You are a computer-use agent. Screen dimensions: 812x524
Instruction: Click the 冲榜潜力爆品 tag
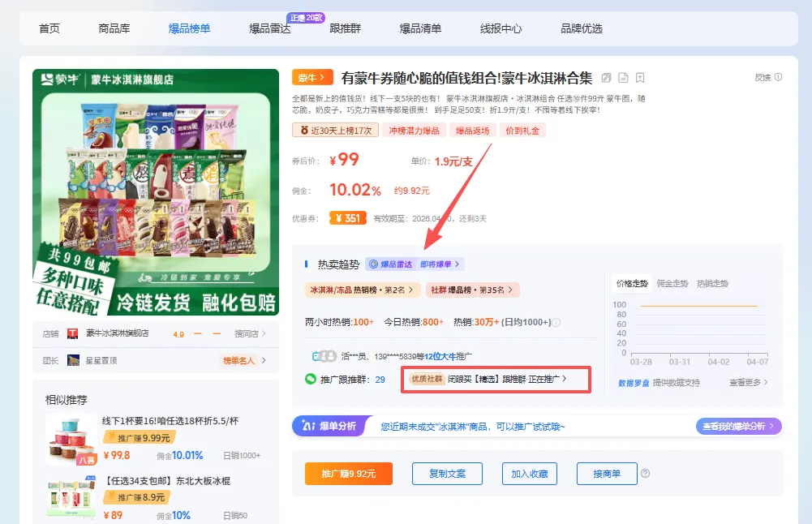point(414,131)
